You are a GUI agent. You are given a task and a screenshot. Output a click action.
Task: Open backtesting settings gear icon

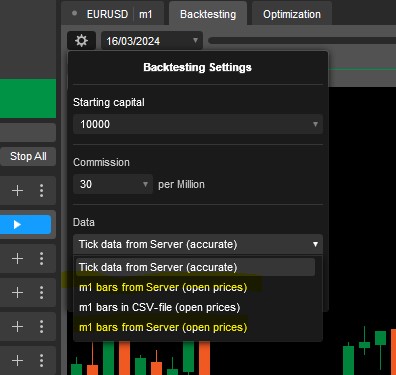coord(81,41)
